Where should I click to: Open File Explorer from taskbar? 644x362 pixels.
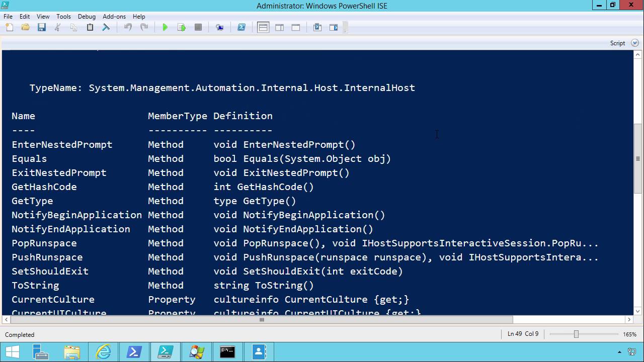pos(71,352)
